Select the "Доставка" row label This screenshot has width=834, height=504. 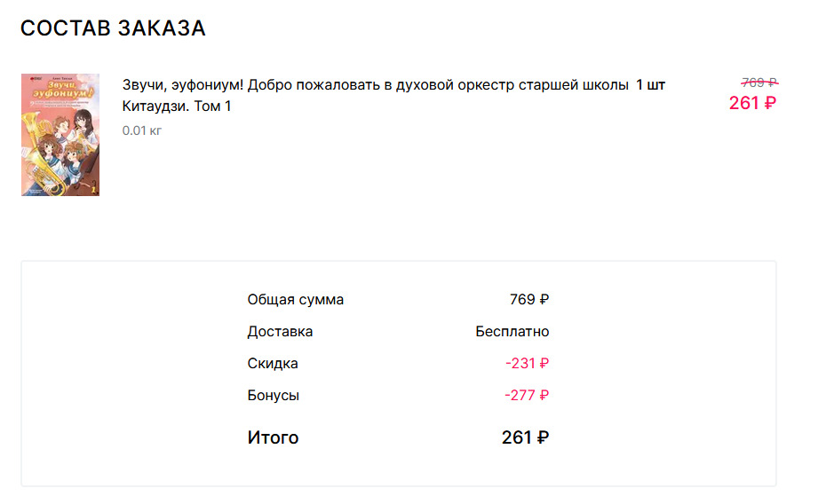click(x=280, y=332)
